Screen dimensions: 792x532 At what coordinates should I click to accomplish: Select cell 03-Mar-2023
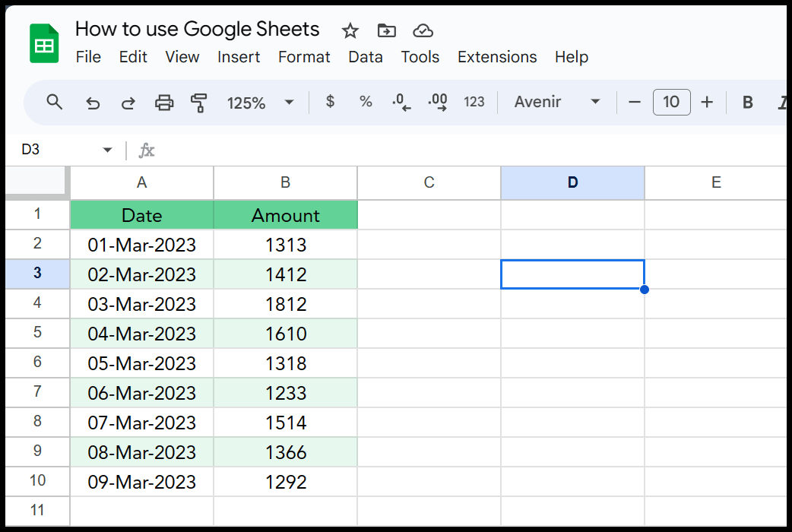(x=142, y=304)
